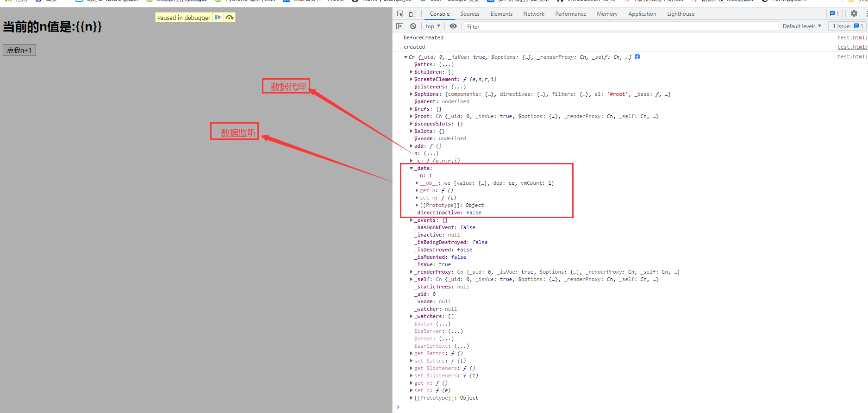This screenshot has height=413, width=868.
Task: Switch to the Elements tab
Action: click(501, 14)
